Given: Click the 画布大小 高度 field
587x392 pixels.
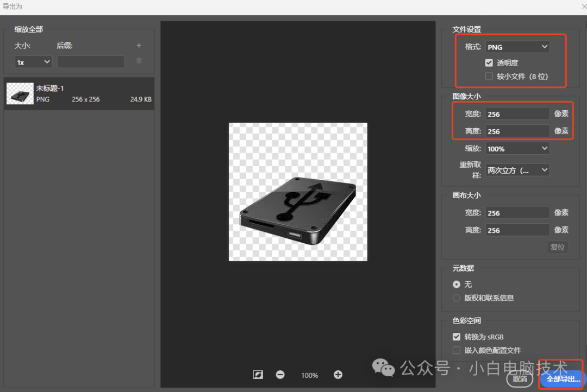Looking at the screenshot, I should click(x=517, y=230).
